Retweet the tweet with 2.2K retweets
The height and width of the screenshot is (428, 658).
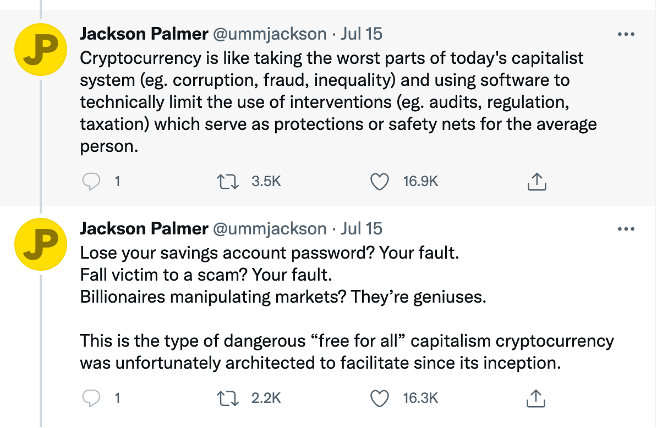click(228, 398)
